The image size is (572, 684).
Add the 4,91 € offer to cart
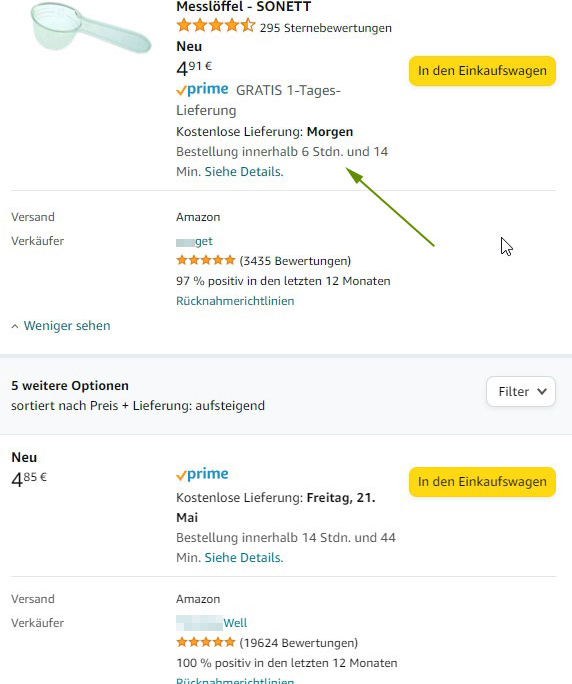pos(482,71)
